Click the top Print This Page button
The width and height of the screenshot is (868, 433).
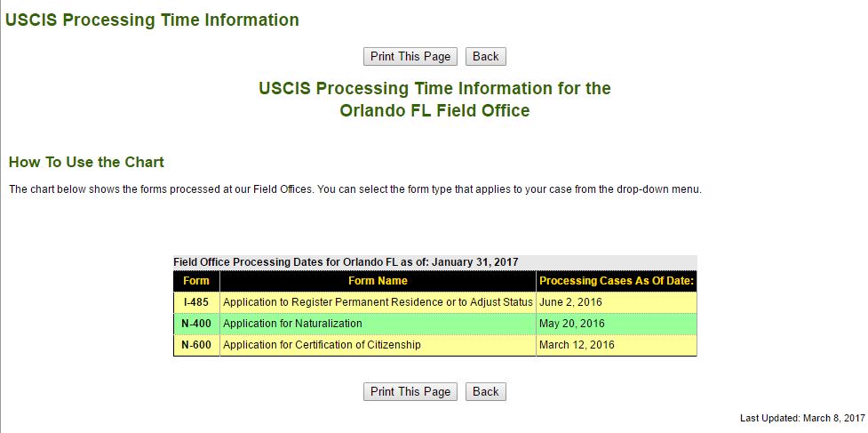pos(410,57)
